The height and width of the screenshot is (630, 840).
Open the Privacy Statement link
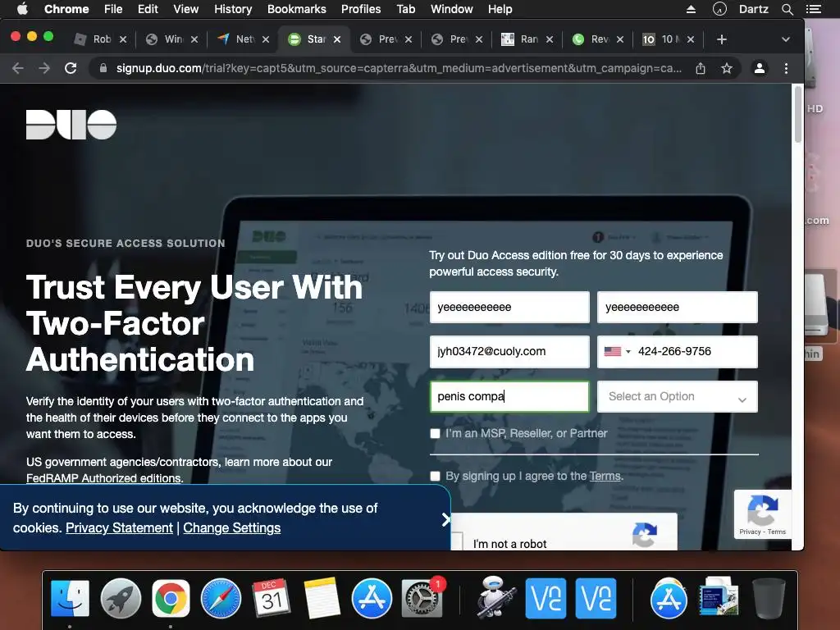point(119,528)
